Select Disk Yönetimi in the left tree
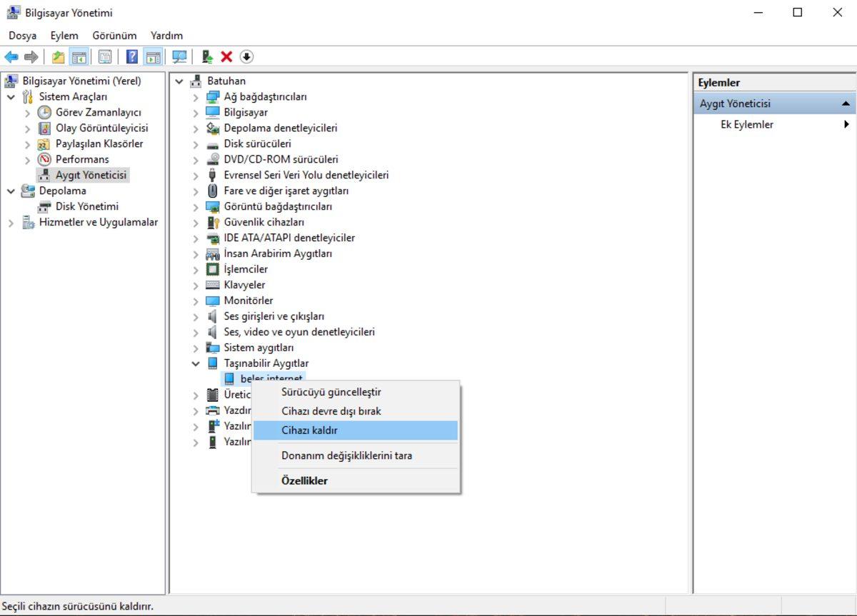857x616 pixels. coord(87,206)
